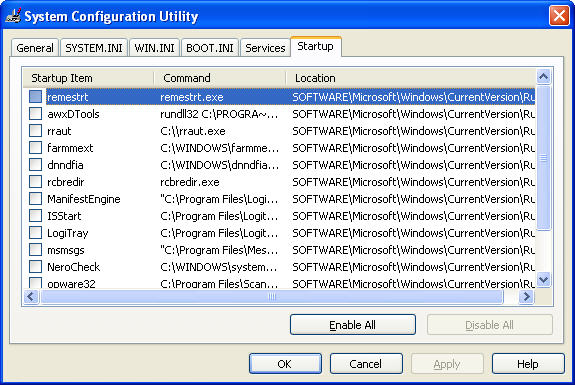
Task: Select the rcbredir.exe command text
Action: pos(190,182)
